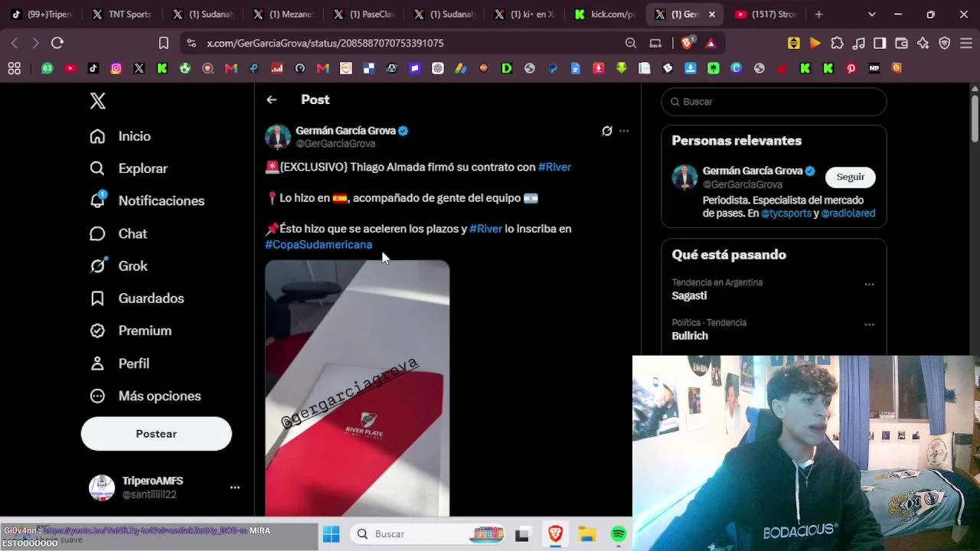The width and height of the screenshot is (980, 551).
Task: Open the tab search dropdown arrow
Action: (872, 15)
